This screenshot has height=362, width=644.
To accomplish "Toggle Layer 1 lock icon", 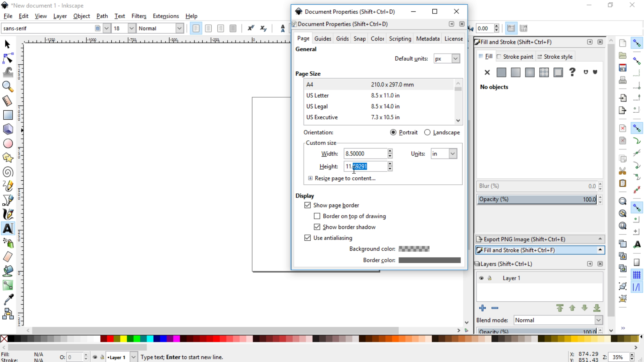I will [x=489, y=278].
